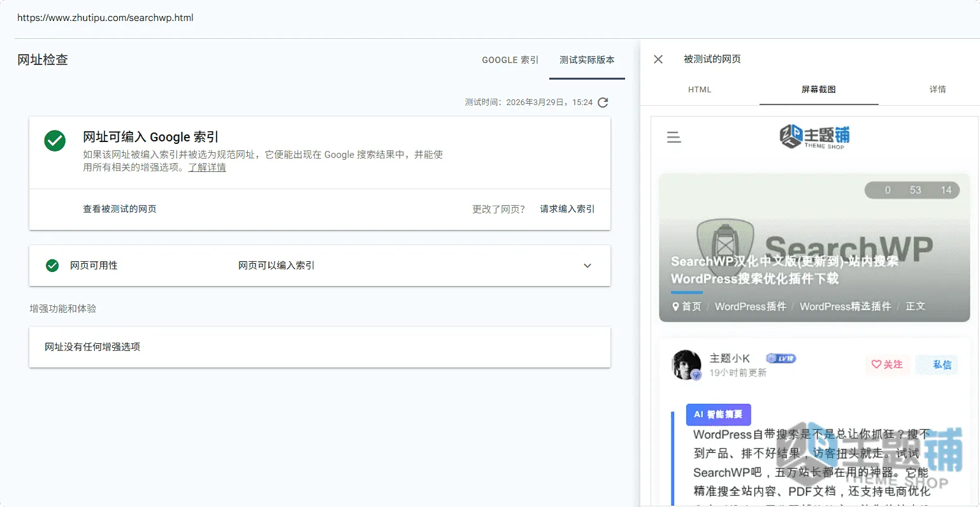Image resolution: width=980 pixels, height=507 pixels.
Task: Click the AI 智能摘要 badge
Action: [719, 415]
